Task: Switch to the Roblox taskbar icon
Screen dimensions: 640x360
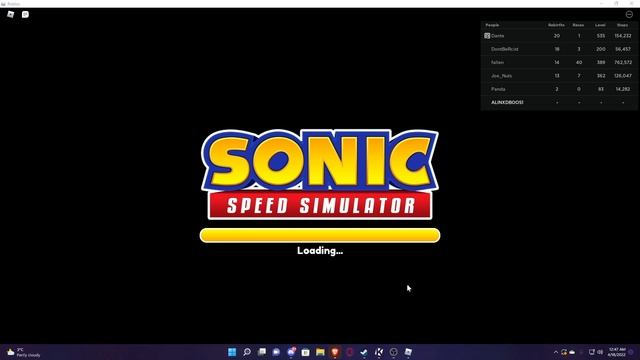Action: click(x=408, y=352)
